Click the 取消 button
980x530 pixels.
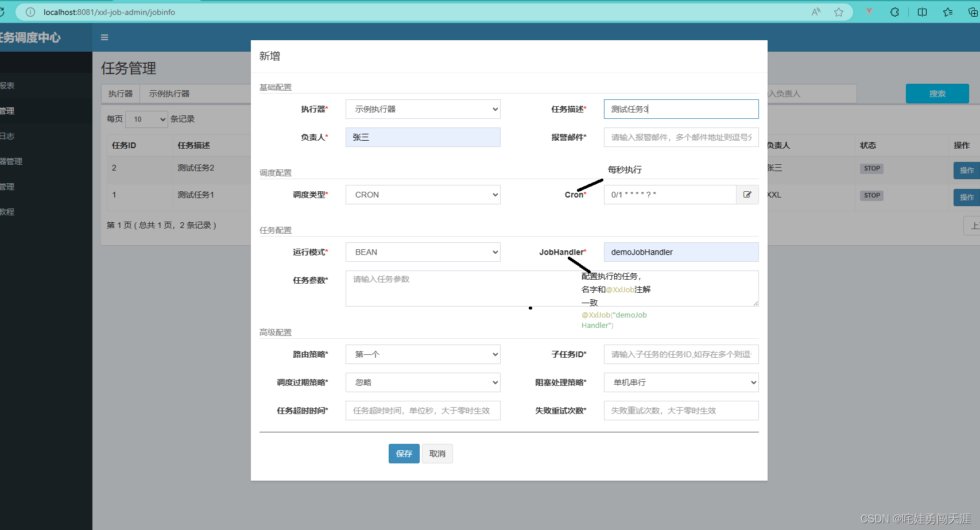pyautogui.click(x=437, y=454)
